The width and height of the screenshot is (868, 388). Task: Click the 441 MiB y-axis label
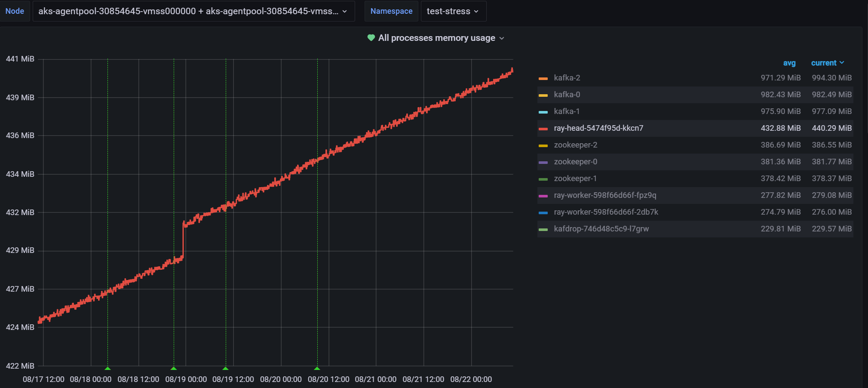point(20,59)
